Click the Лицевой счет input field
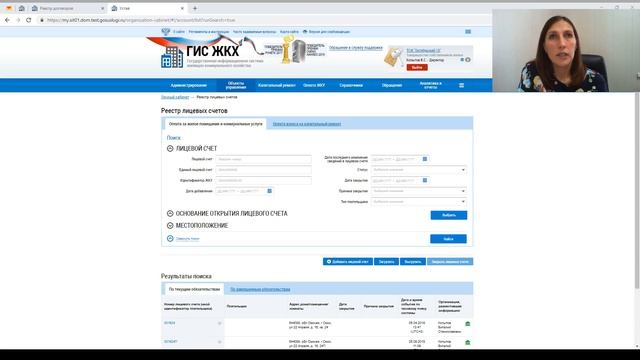Image resolution: width=640 pixels, height=360 pixels. click(263, 159)
